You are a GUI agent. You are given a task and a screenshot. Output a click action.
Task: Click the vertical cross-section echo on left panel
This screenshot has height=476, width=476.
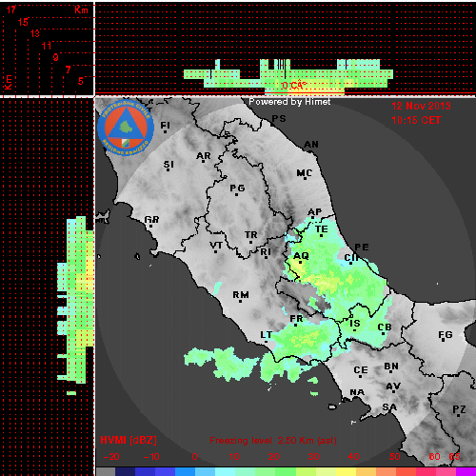[x=76, y=300]
